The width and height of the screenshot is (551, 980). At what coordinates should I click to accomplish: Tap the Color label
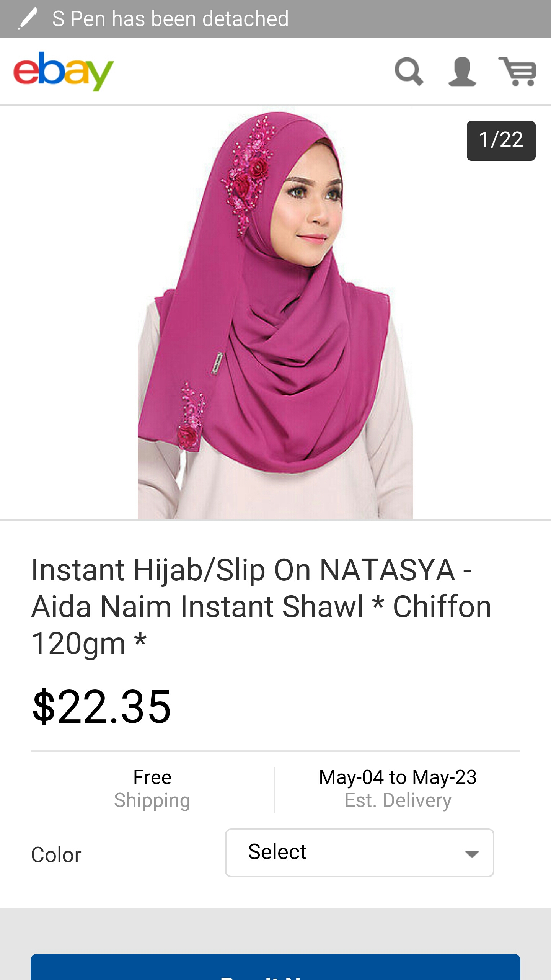pyautogui.click(x=56, y=854)
